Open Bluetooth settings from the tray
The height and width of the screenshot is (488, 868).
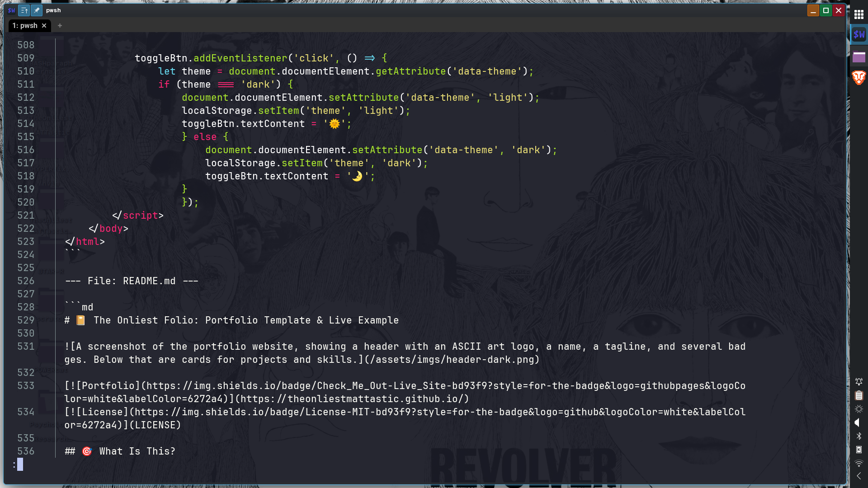[858, 436]
